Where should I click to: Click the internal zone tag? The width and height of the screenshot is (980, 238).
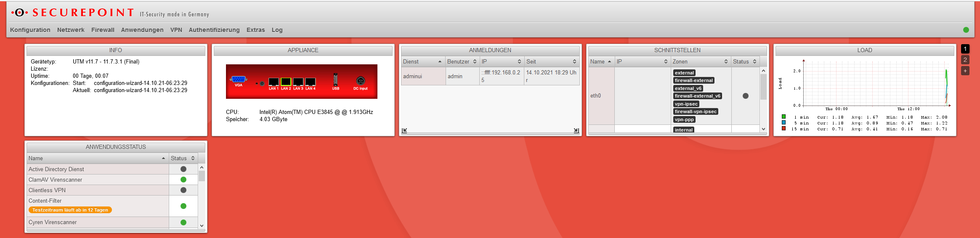(x=684, y=130)
